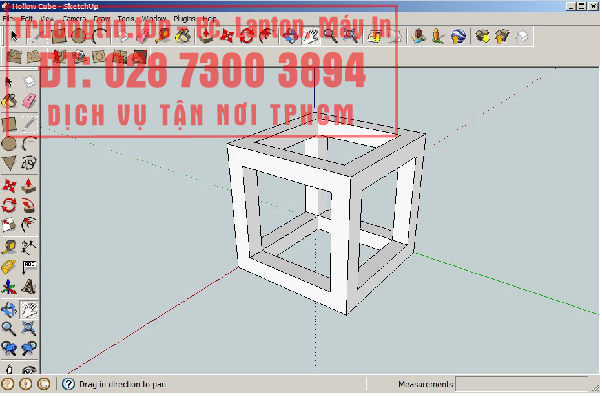Click Share Model up-arrow icon
Image resolution: width=602 pixels, height=396 pixels.
(x=503, y=36)
